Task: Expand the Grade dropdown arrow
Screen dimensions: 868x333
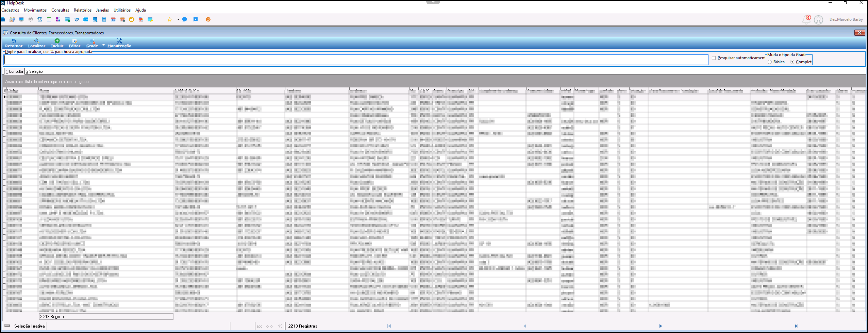Action: tap(103, 45)
